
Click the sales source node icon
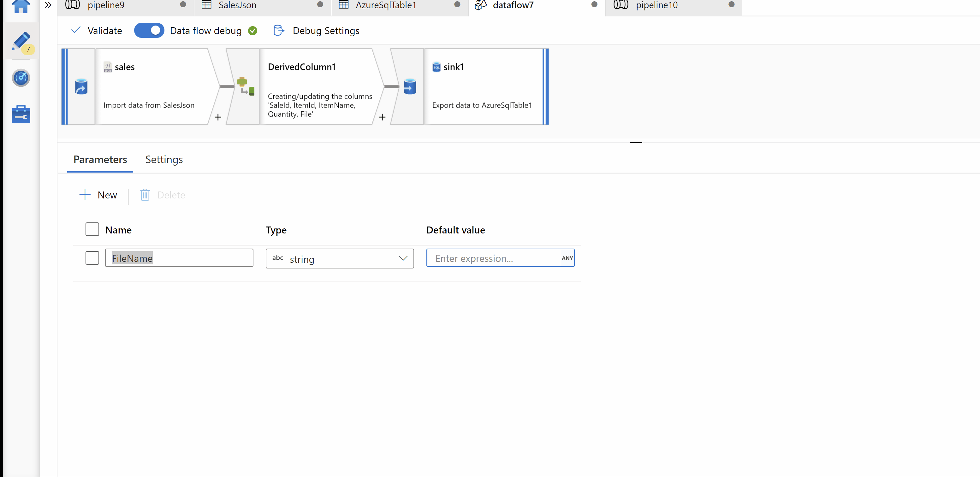(81, 87)
